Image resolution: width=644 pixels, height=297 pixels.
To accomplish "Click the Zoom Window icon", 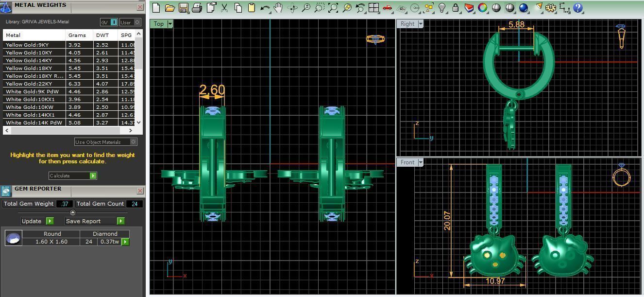I will (x=320, y=8).
